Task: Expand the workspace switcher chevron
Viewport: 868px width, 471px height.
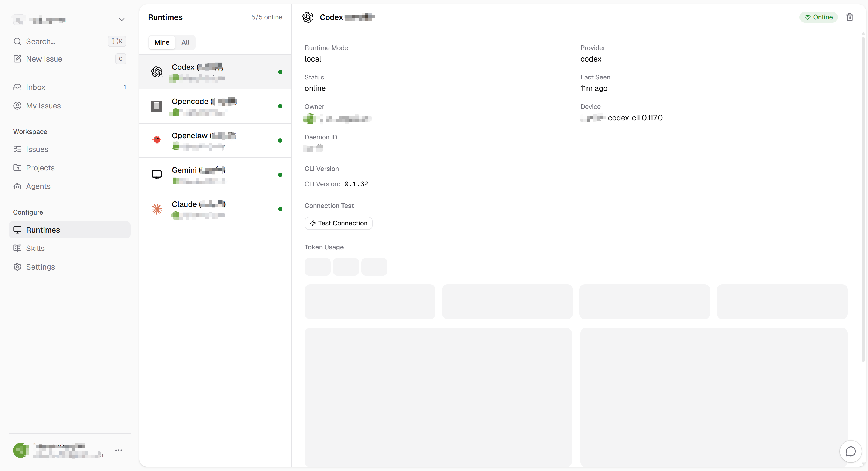Action: coord(122,20)
